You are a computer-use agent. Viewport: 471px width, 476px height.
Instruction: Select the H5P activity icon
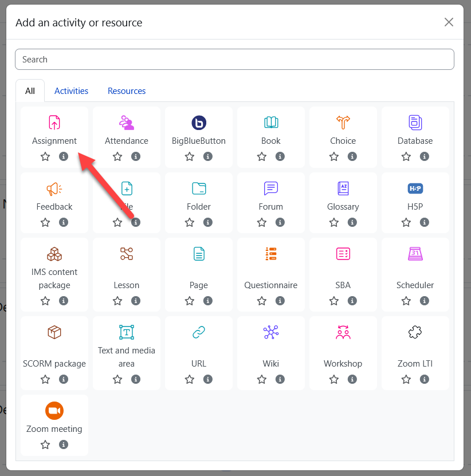coord(415,188)
